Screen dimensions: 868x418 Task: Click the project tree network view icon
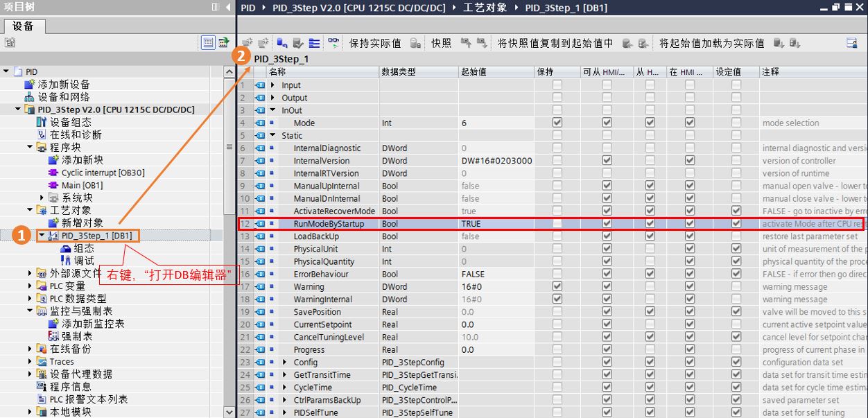(223, 42)
